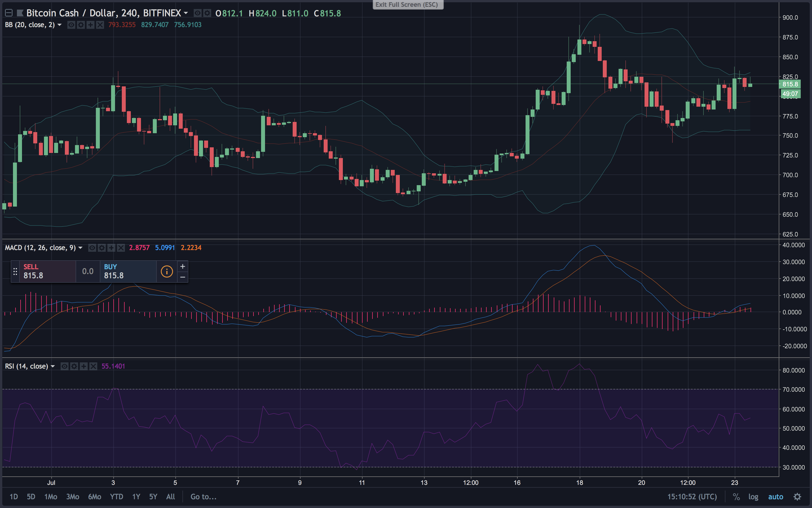Click the 15:10:52 (UTC) timezone clock
The width and height of the screenshot is (812, 508).
point(692,497)
